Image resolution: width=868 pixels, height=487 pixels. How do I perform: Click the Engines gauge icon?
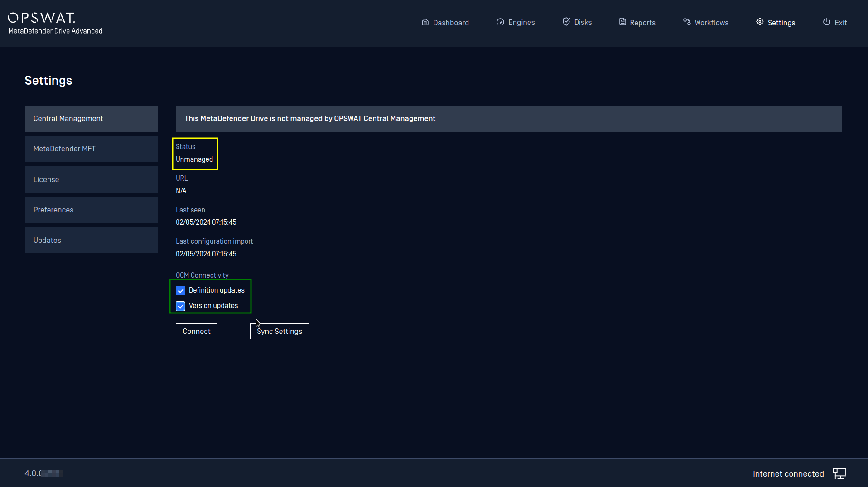pyautogui.click(x=500, y=22)
